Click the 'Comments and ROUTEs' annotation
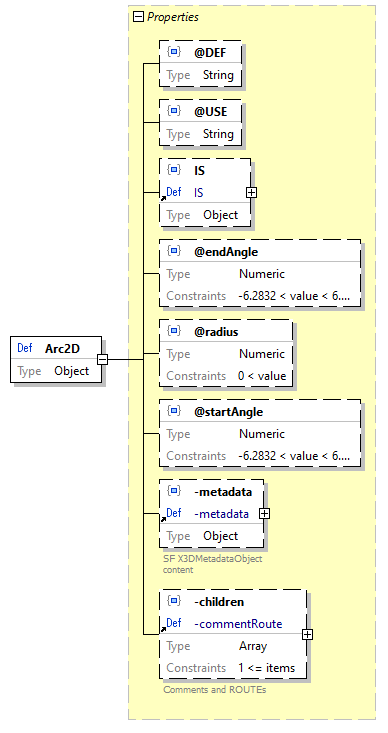This screenshot has height=733, width=388. pyautogui.click(x=214, y=690)
